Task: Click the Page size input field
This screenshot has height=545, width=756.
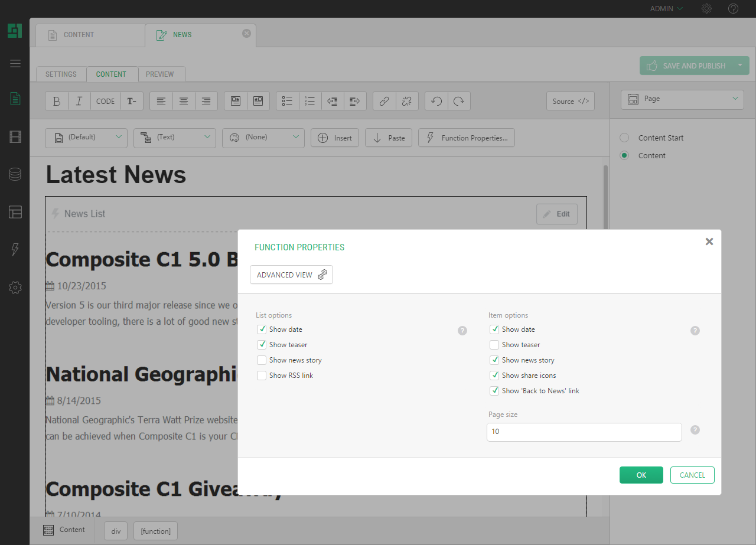Action: coord(584,432)
